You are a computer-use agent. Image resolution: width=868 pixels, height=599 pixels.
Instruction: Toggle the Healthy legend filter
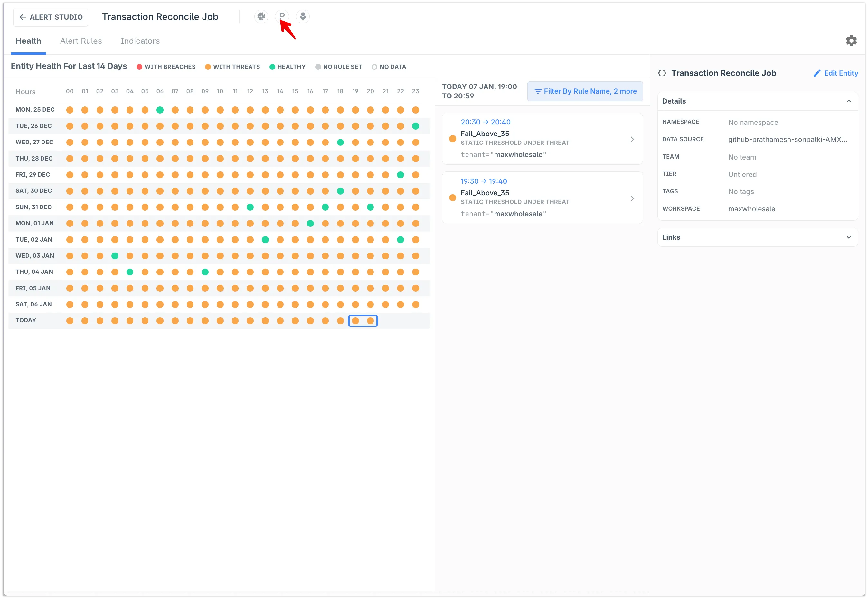pos(287,67)
